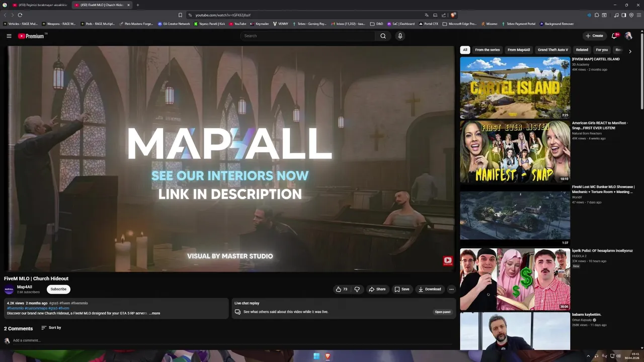Click the Map4All channel avatar

click(x=9, y=289)
